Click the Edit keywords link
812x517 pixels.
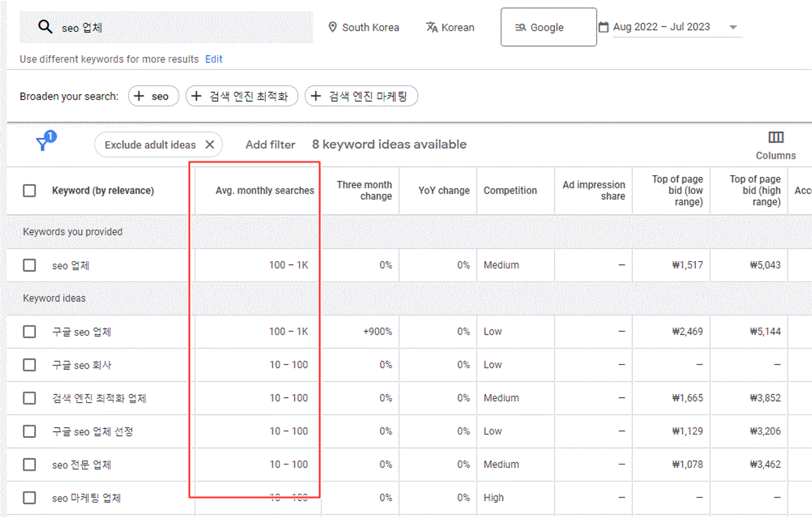pyautogui.click(x=214, y=59)
